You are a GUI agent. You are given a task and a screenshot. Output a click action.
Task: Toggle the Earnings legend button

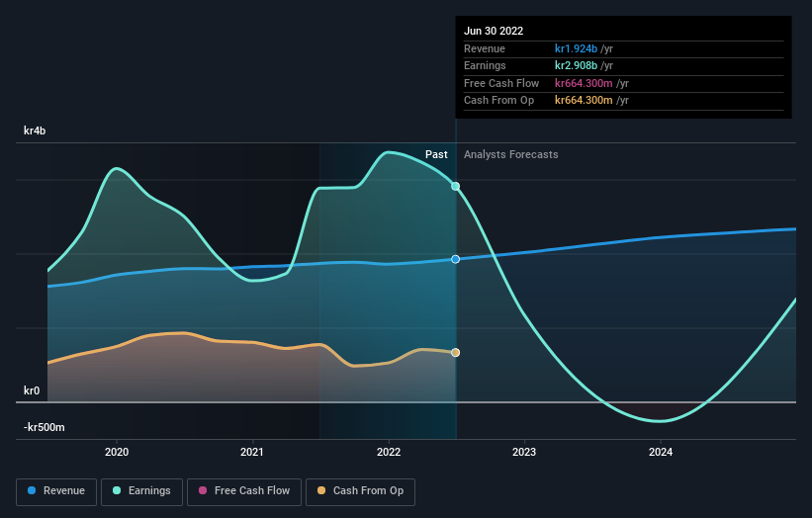click(x=141, y=491)
